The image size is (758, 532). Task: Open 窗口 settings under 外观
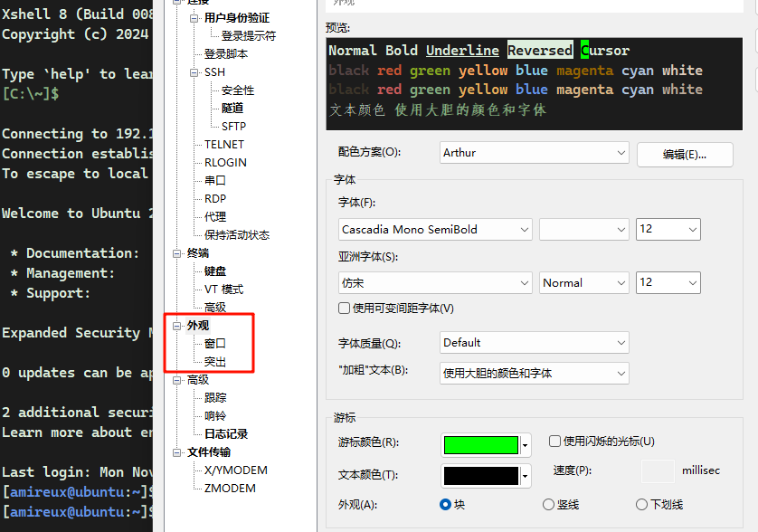click(213, 343)
